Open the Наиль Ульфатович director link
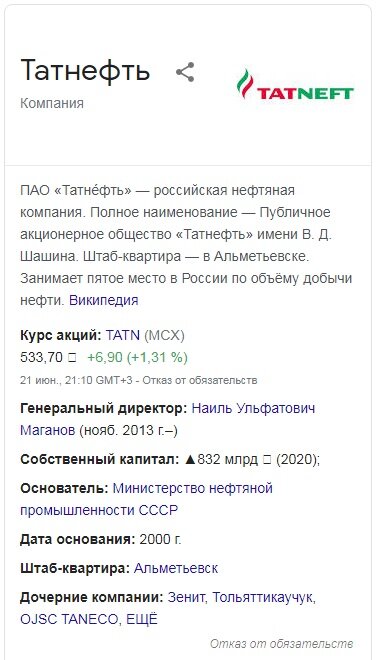 [253, 408]
